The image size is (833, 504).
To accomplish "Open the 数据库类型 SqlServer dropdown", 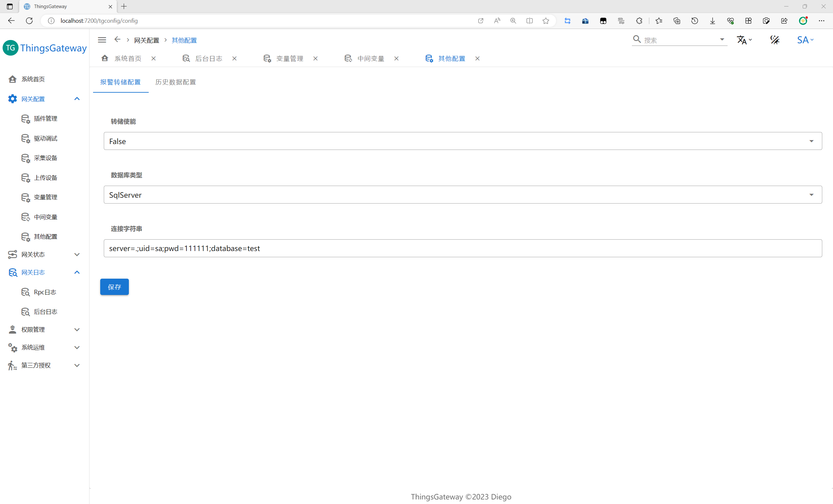I will pyautogui.click(x=462, y=195).
